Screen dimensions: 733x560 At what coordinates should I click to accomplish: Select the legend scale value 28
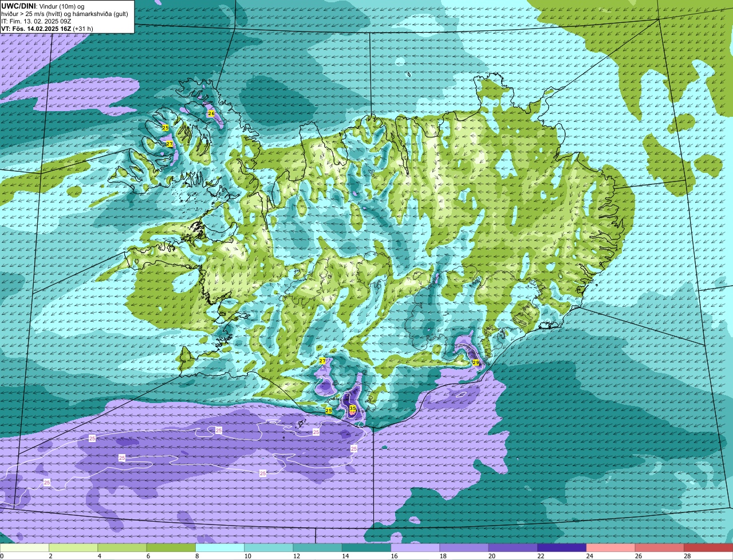tap(686, 556)
